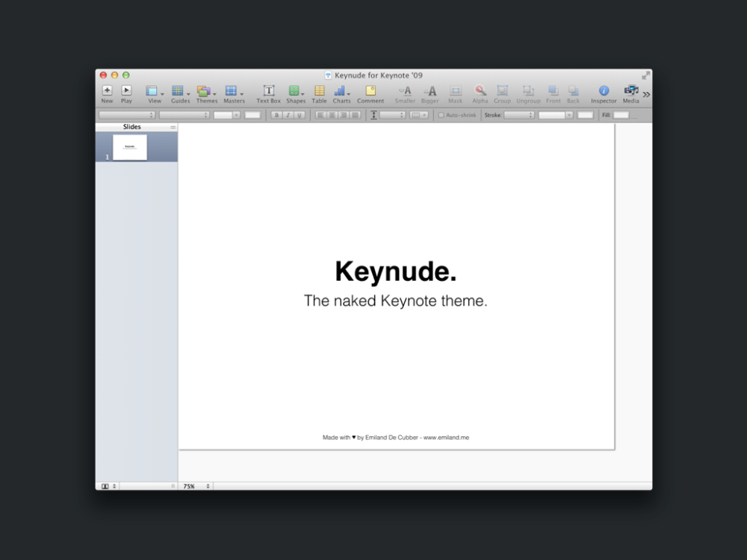Select the Keynude. title text
Image resolution: width=747 pixels, height=560 pixels.
pos(395,272)
